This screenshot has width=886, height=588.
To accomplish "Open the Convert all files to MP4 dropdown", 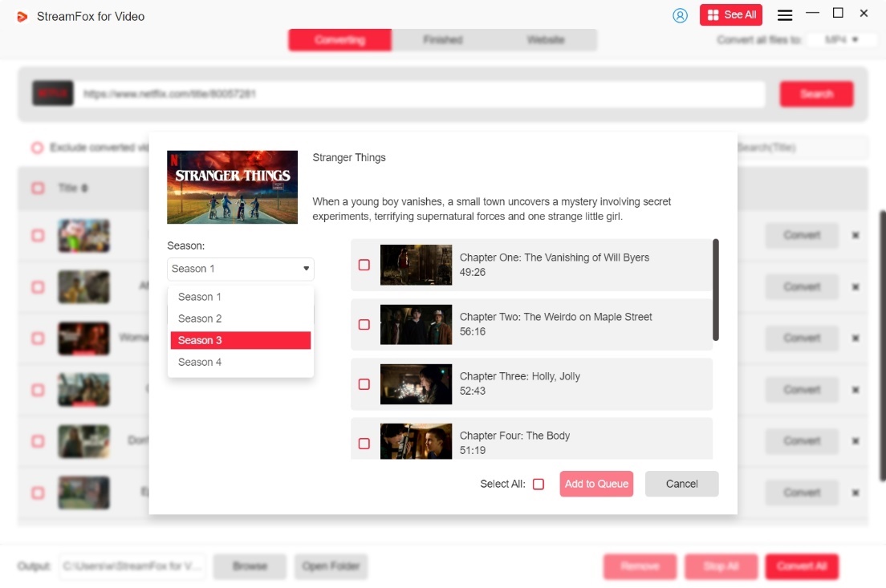I will (841, 39).
